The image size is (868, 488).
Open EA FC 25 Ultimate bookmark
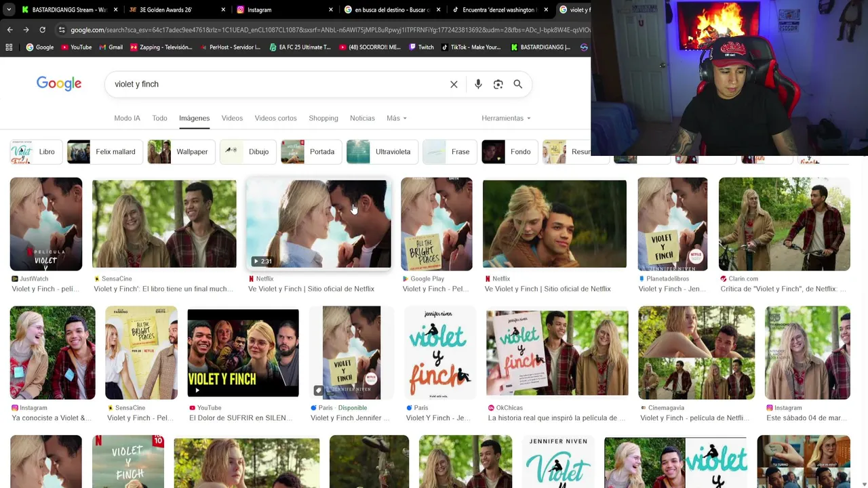click(x=300, y=47)
